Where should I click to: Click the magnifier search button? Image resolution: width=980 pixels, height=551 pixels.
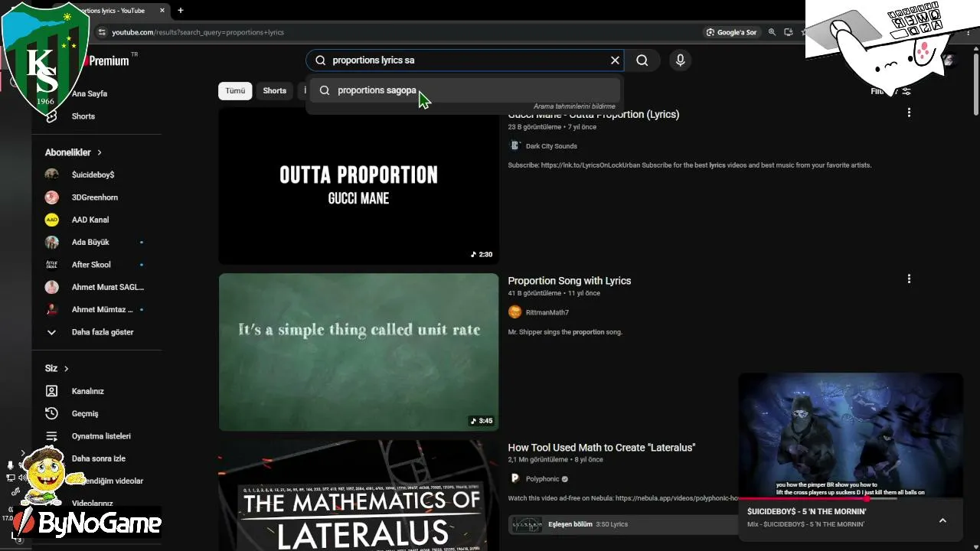(642, 60)
